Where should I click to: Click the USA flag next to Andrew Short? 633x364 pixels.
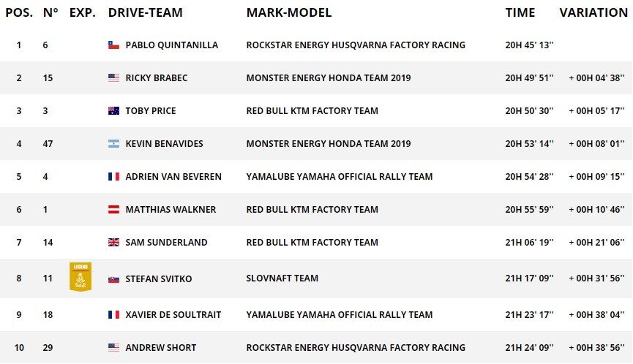pos(113,347)
